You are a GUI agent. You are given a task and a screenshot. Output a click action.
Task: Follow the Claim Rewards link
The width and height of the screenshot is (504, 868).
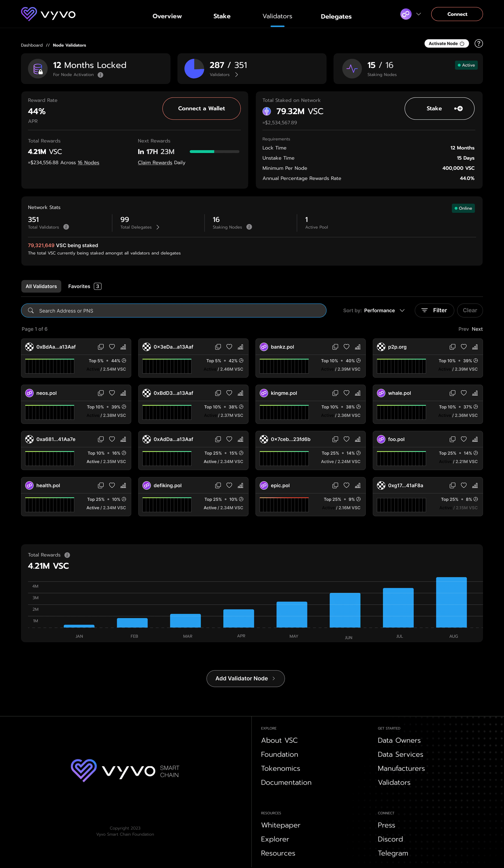(155, 162)
